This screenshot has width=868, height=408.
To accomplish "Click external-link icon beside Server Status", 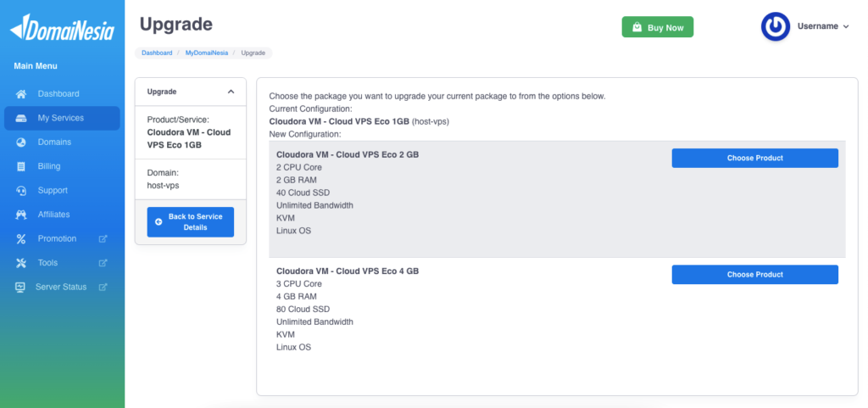I will click(103, 288).
